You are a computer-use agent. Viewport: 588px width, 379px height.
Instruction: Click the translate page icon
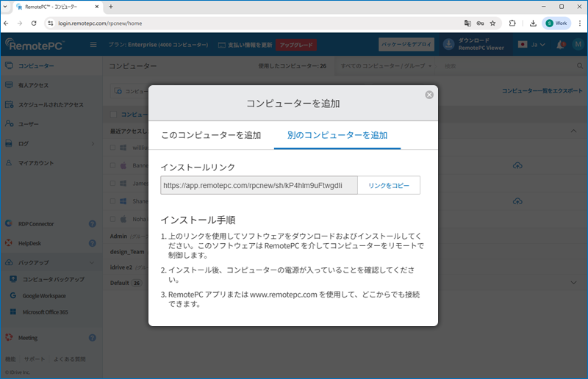[x=467, y=24]
